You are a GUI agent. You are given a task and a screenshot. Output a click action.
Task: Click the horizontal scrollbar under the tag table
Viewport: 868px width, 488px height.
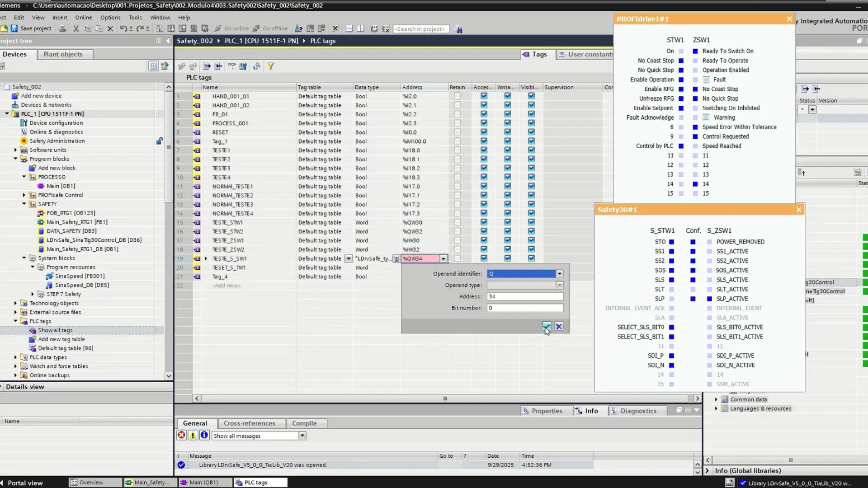pos(445,399)
